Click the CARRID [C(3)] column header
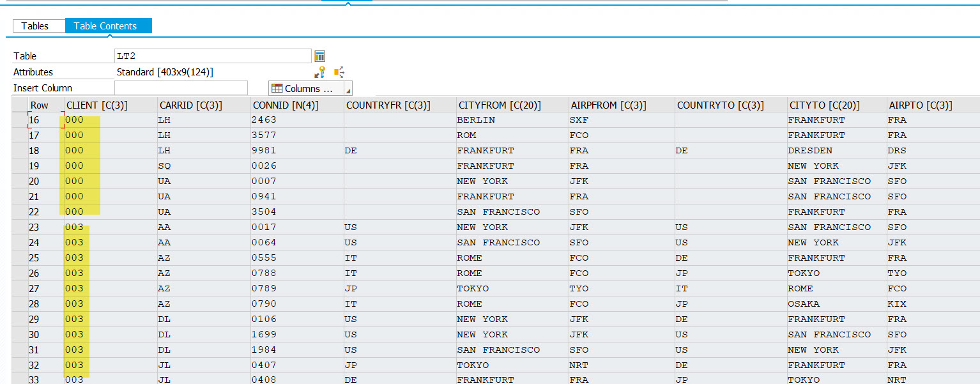This screenshot has width=980, height=384. [204, 105]
